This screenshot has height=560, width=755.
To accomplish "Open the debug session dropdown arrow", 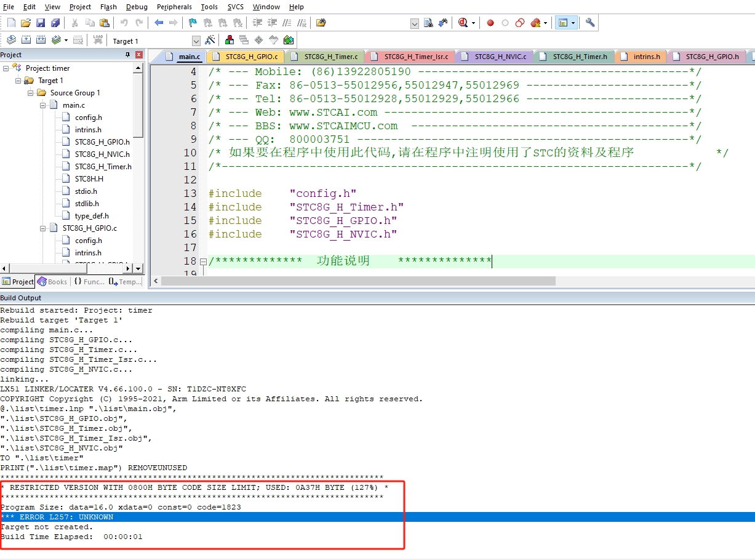I will [473, 23].
